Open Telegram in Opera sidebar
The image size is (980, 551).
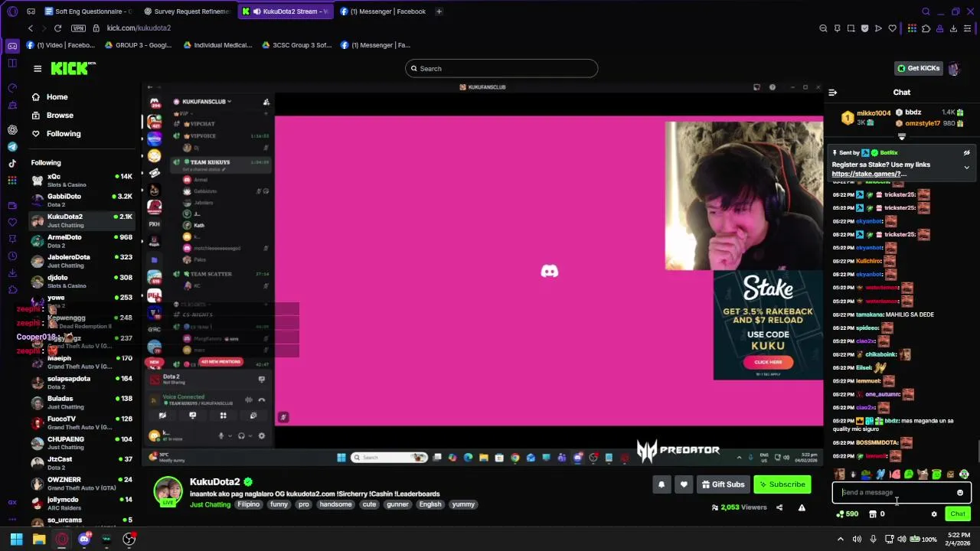12,147
